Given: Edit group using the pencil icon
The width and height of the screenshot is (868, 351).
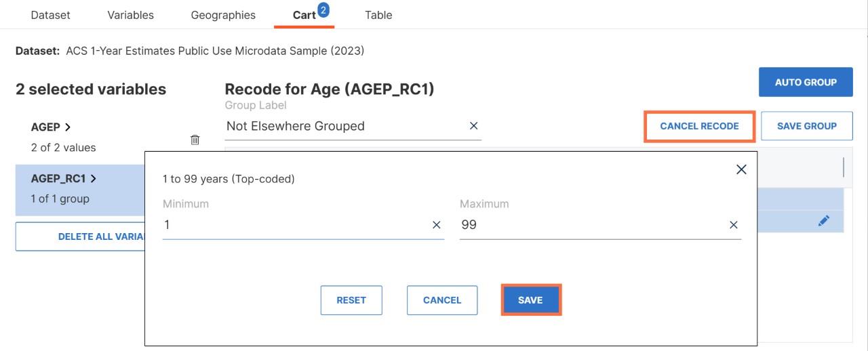Looking at the screenshot, I should [824, 220].
